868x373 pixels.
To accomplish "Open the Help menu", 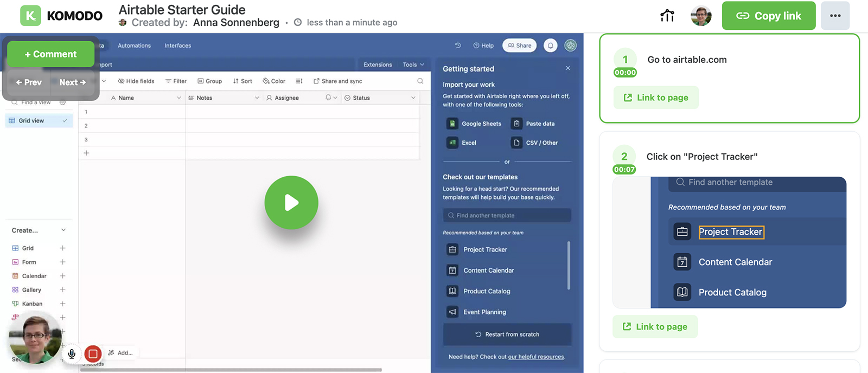I will tap(483, 46).
